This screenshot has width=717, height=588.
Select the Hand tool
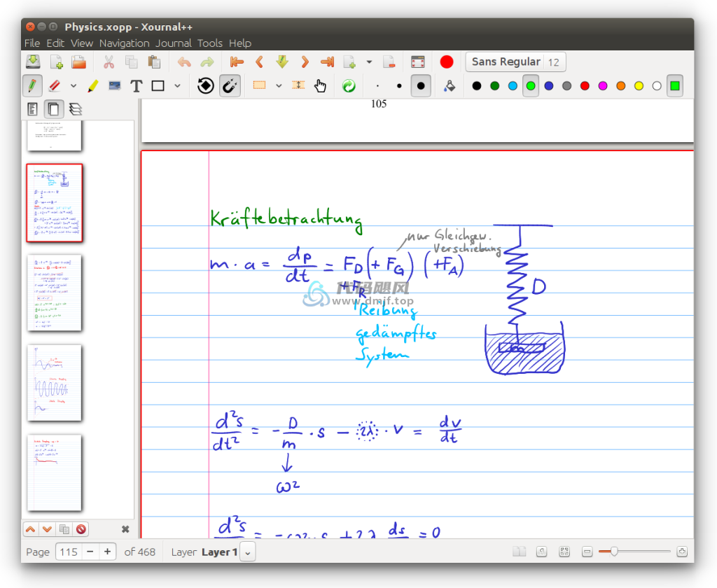click(x=320, y=86)
